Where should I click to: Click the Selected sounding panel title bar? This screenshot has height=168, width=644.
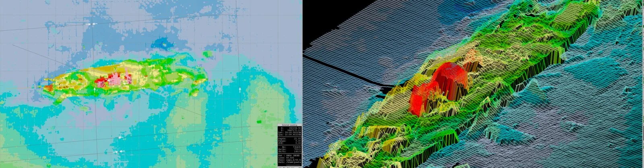tap(290, 124)
